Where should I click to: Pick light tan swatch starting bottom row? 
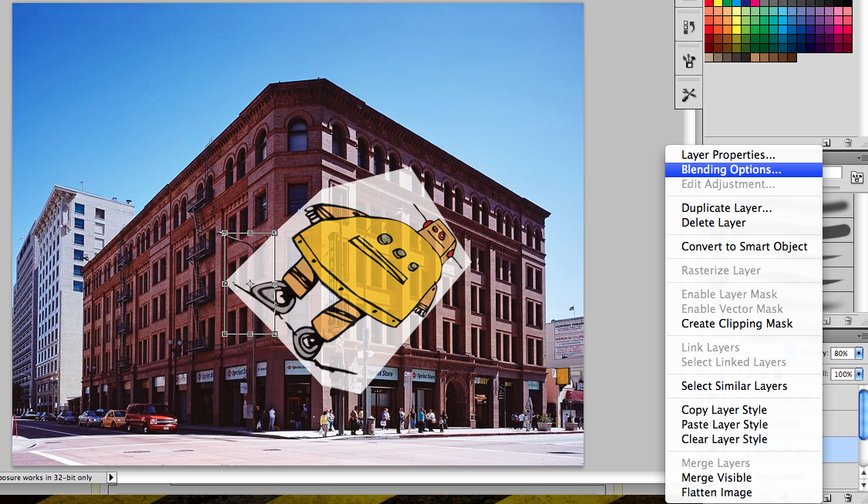[709, 58]
